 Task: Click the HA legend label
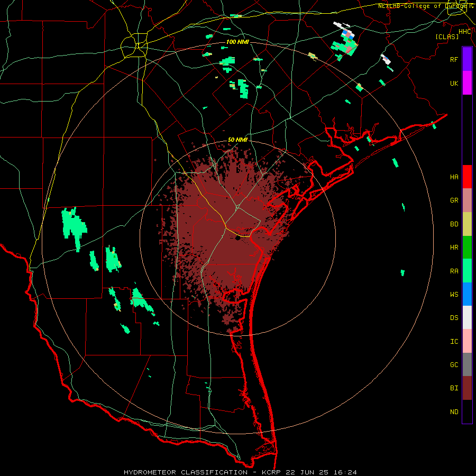tap(454, 177)
